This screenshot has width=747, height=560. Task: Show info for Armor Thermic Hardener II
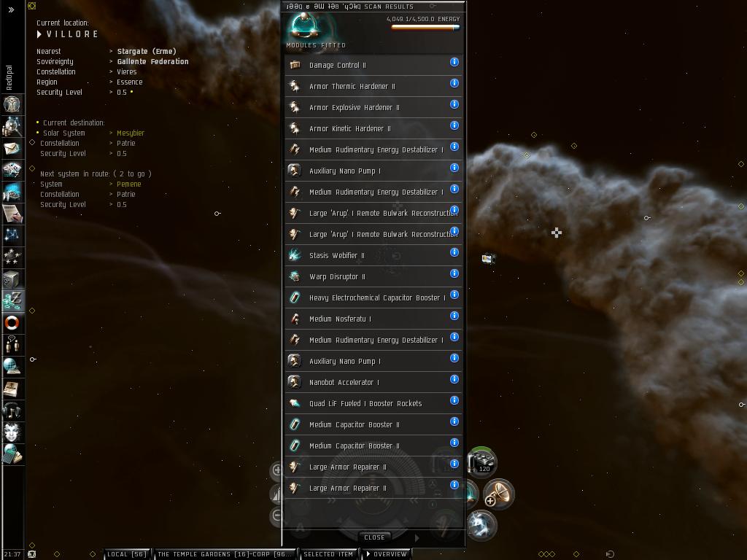[454, 83]
